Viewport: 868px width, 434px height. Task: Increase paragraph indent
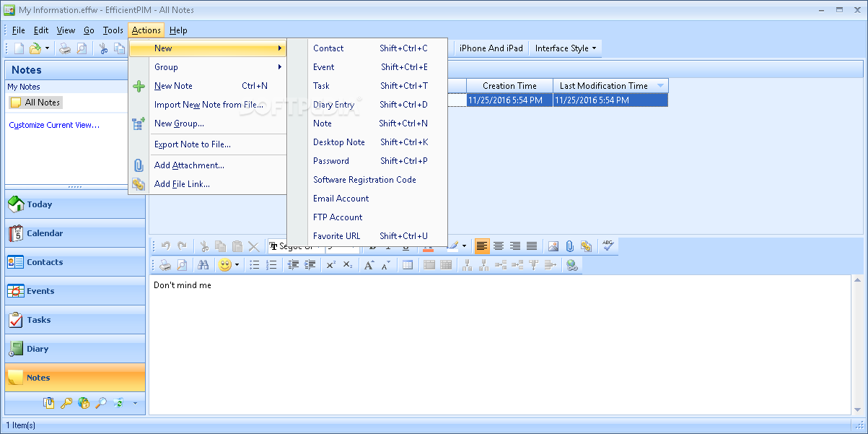310,265
